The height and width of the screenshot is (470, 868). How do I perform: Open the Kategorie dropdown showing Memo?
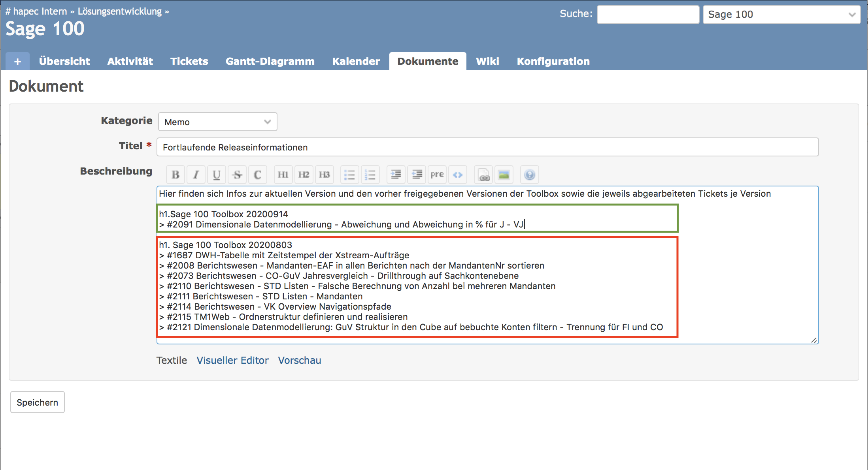coord(217,122)
